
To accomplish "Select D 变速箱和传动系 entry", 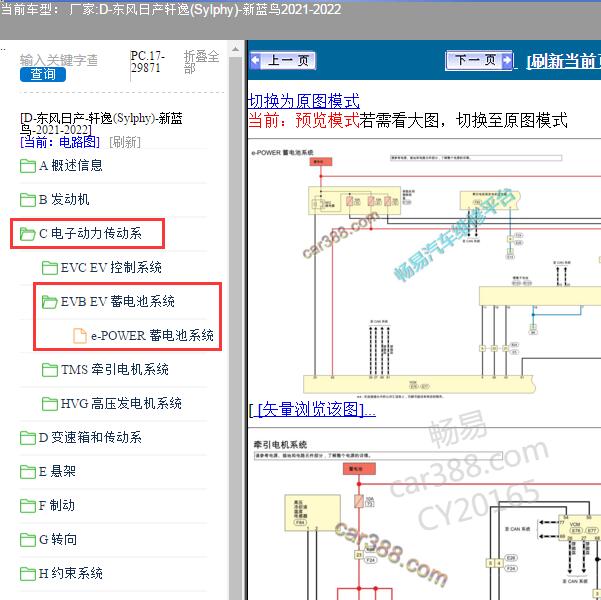I will pos(90,437).
